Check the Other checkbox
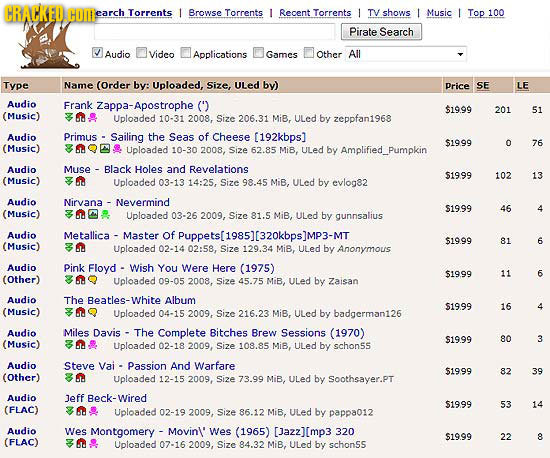This screenshot has height=458, width=550. click(309, 53)
